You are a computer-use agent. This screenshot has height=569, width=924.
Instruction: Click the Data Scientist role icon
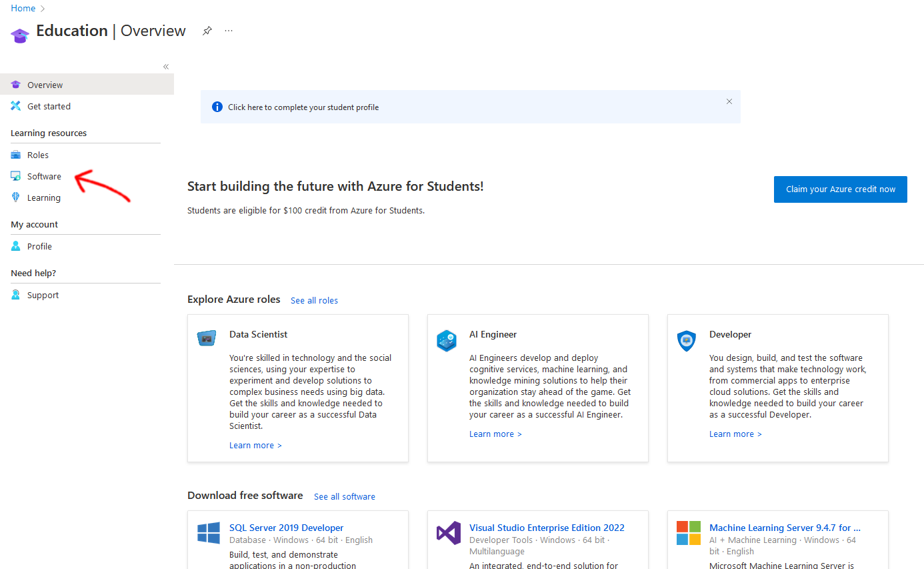(x=207, y=338)
